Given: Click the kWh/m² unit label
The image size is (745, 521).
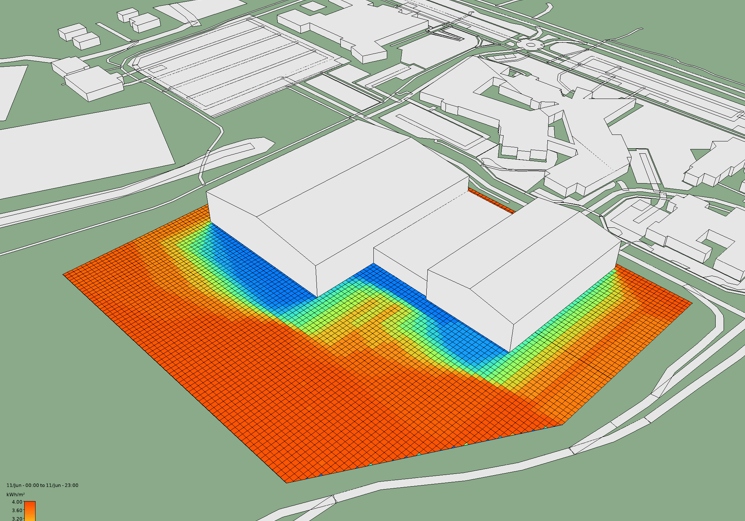Looking at the screenshot, I should pos(15,494).
